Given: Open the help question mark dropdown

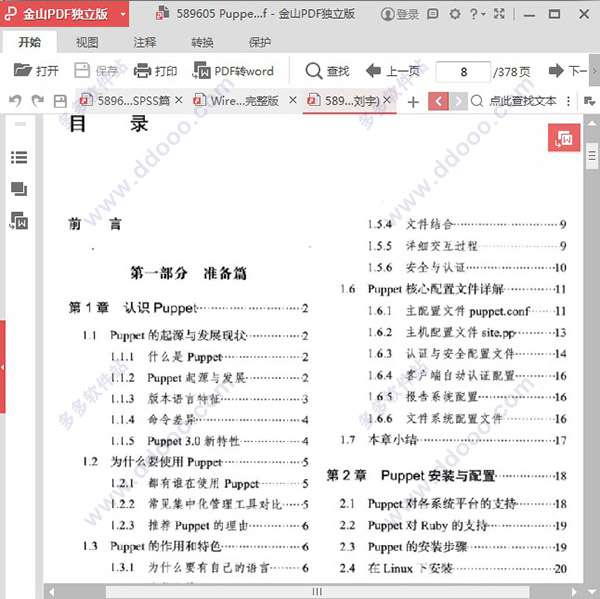Looking at the screenshot, I should coord(477,15).
